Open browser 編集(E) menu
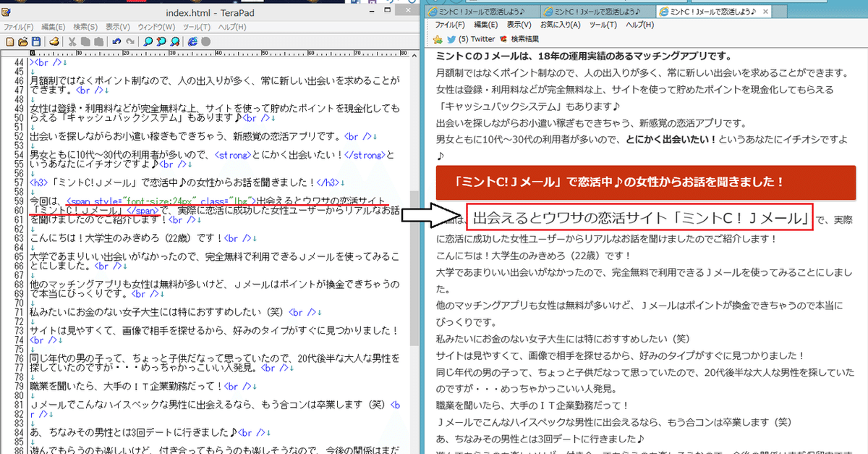Screen dimensions: 868x454 point(485,25)
